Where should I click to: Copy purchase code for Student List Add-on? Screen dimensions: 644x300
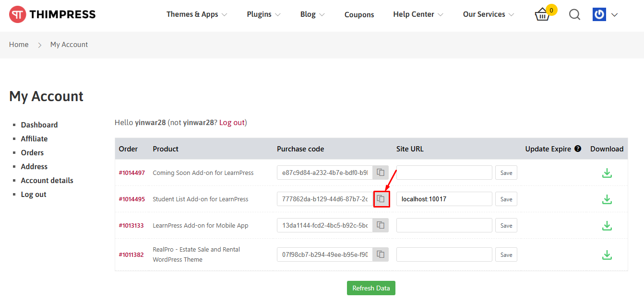tap(381, 199)
